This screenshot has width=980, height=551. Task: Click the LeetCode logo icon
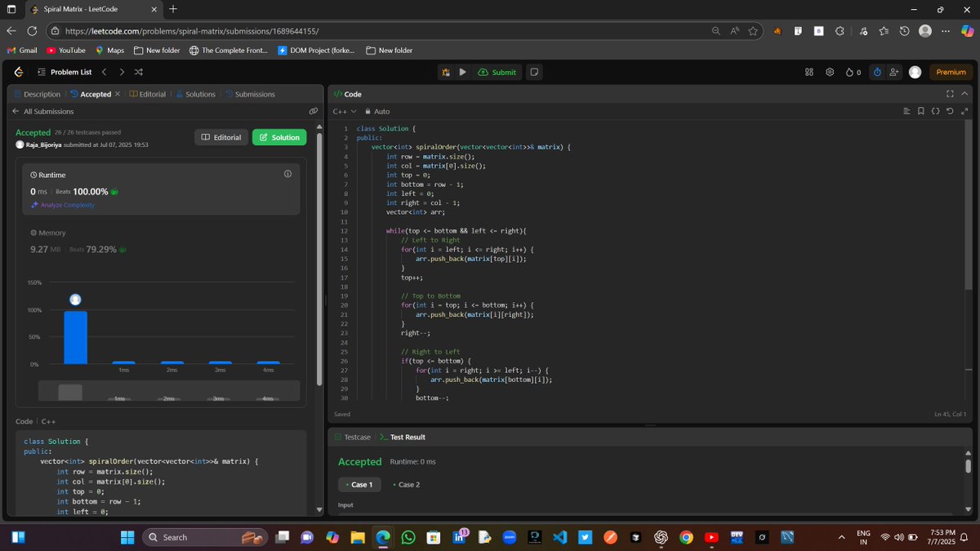click(19, 72)
